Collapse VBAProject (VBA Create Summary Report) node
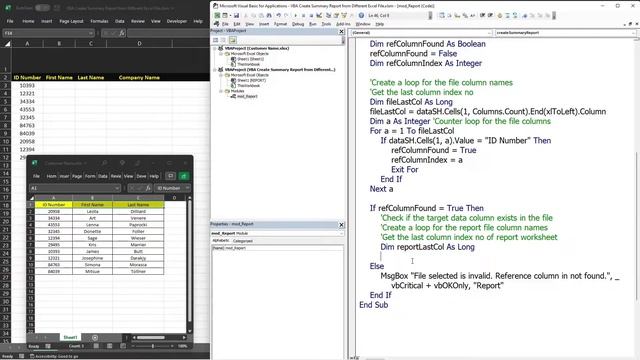Viewport: 640px width, 360px height. [215, 70]
